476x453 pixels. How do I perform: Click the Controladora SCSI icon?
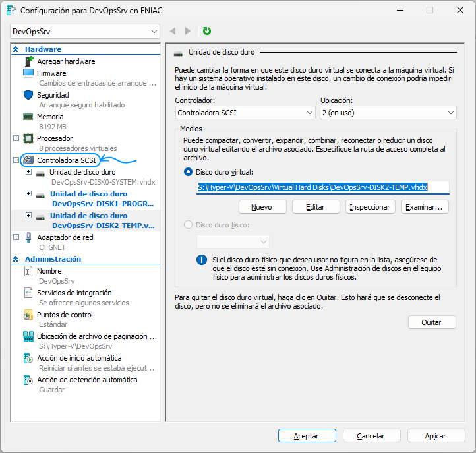[28, 160]
